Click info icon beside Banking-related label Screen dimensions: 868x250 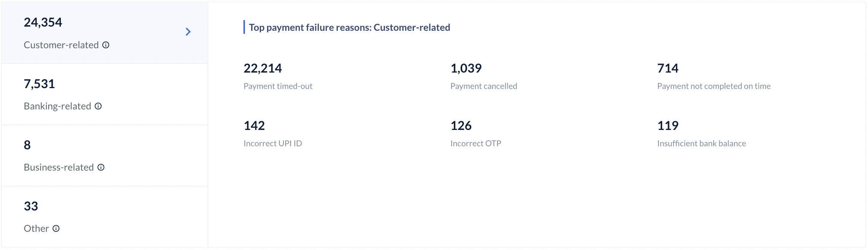pyautogui.click(x=98, y=106)
